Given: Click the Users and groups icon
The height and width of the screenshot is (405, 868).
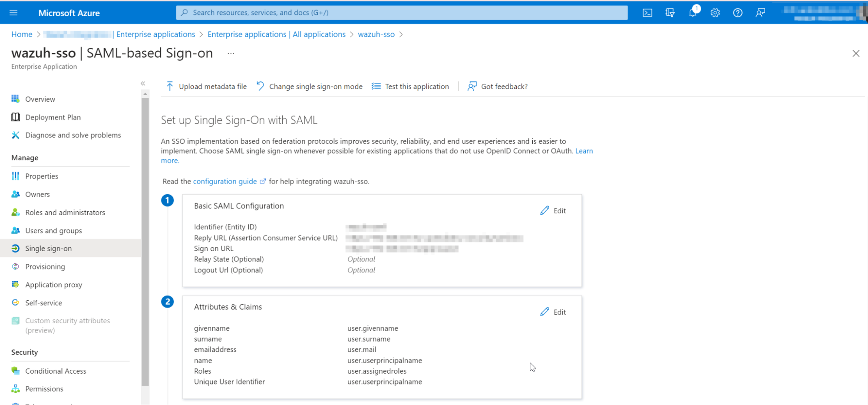Looking at the screenshot, I should [16, 230].
